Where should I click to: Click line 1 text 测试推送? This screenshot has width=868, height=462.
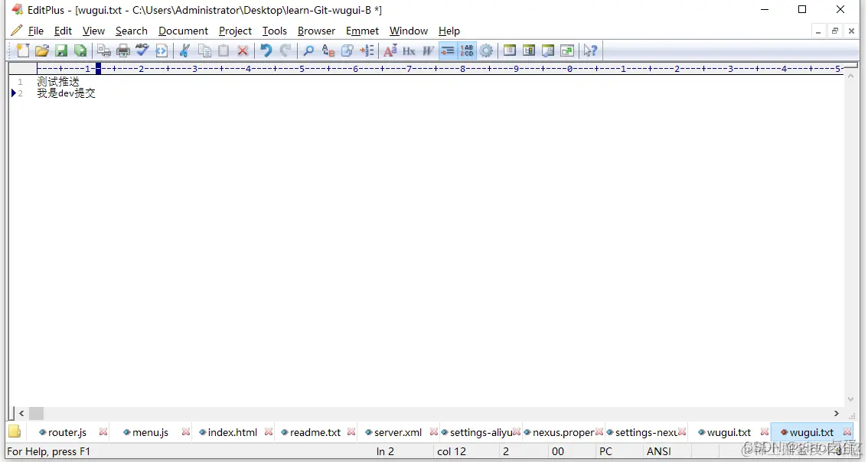coord(58,82)
